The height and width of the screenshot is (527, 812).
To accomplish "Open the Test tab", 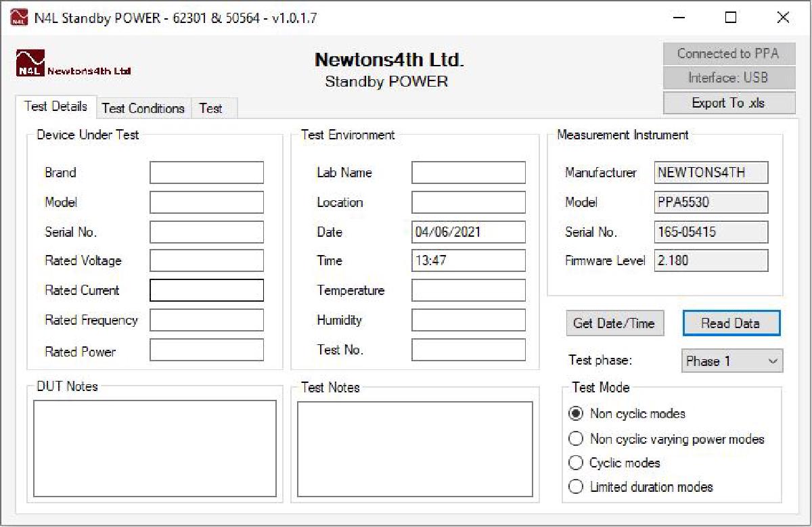I will [212, 108].
